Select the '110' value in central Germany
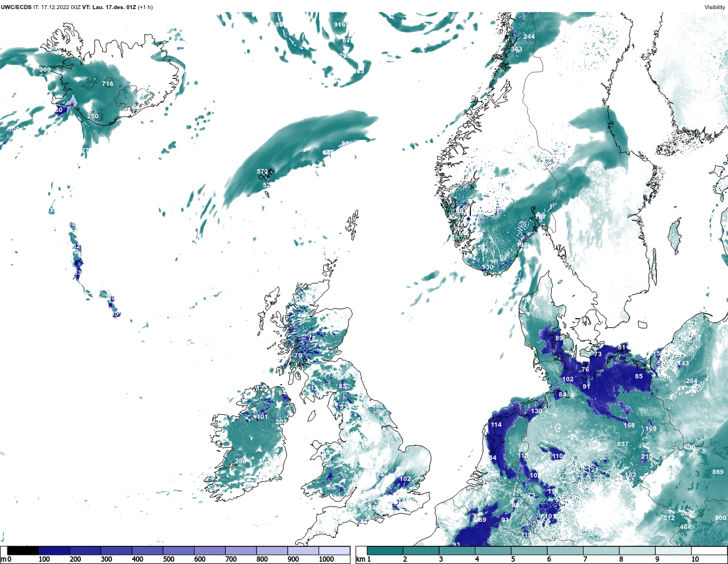 pyautogui.click(x=557, y=456)
